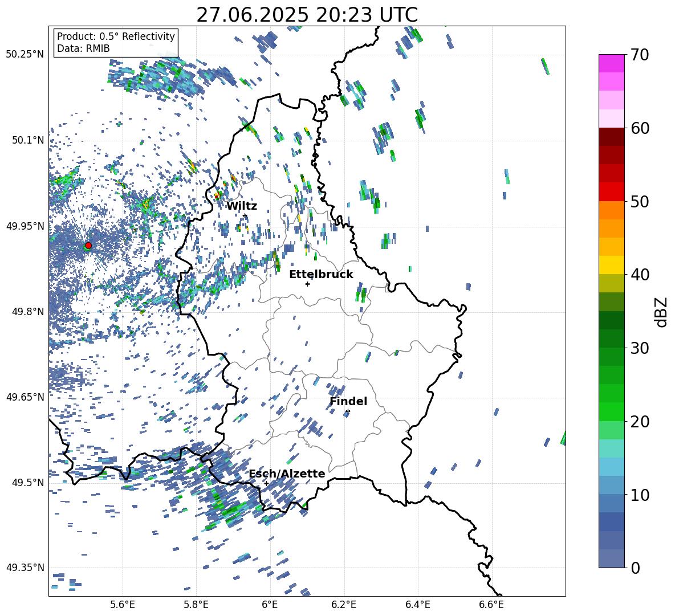Click the Esch/Alzette city label
The height and width of the screenshot is (616, 675).
click(287, 474)
